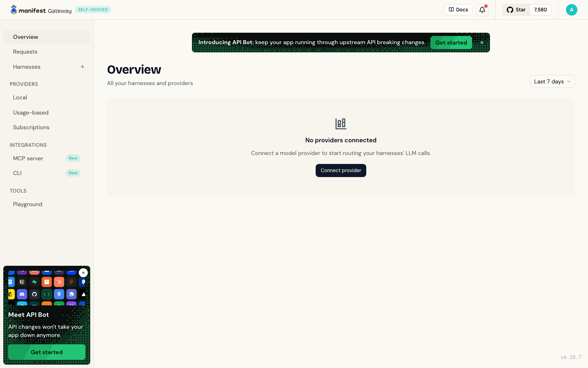This screenshot has width=588, height=368.
Task: Click the 'No providers connected' heading
Action: pos(341,140)
